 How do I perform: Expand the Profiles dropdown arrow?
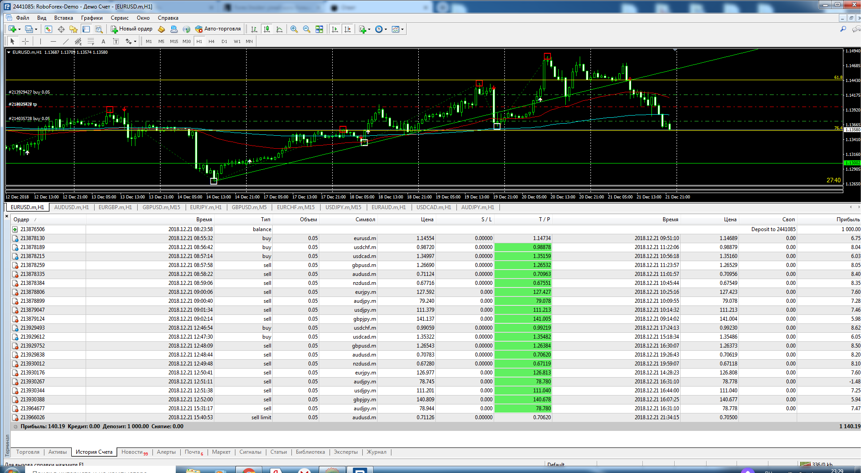36,30
